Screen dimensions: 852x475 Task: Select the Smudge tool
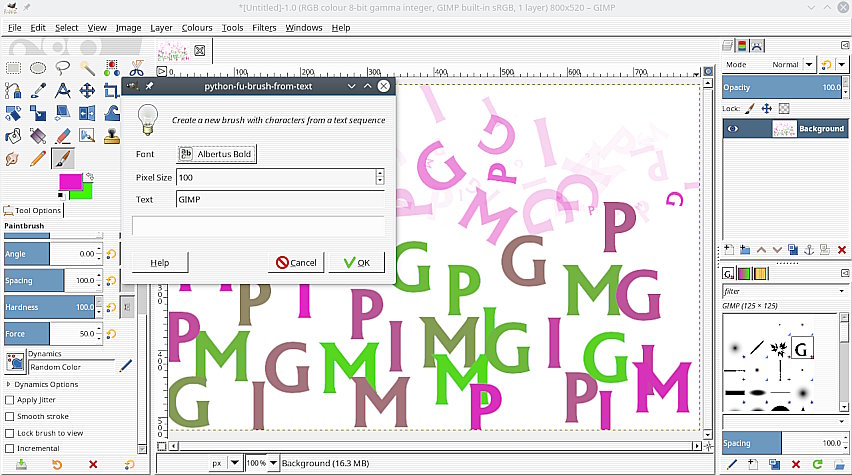click(x=13, y=159)
